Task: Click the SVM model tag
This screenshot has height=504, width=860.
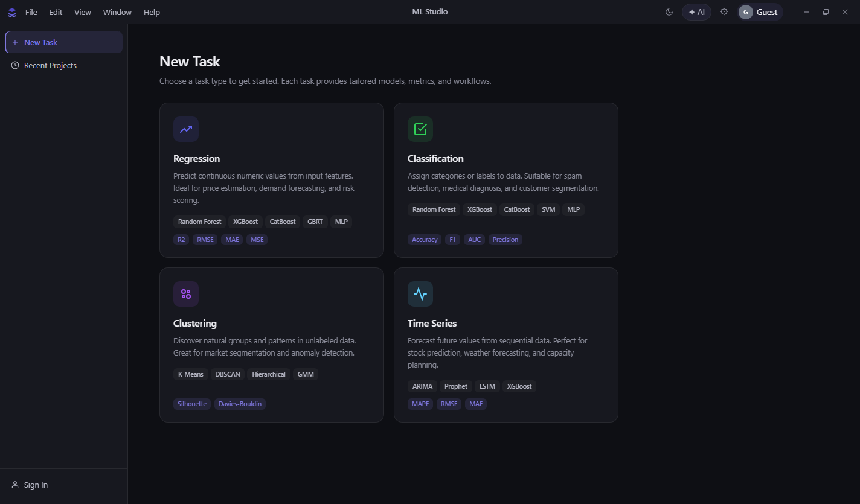Action: click(x=548, y=209)
